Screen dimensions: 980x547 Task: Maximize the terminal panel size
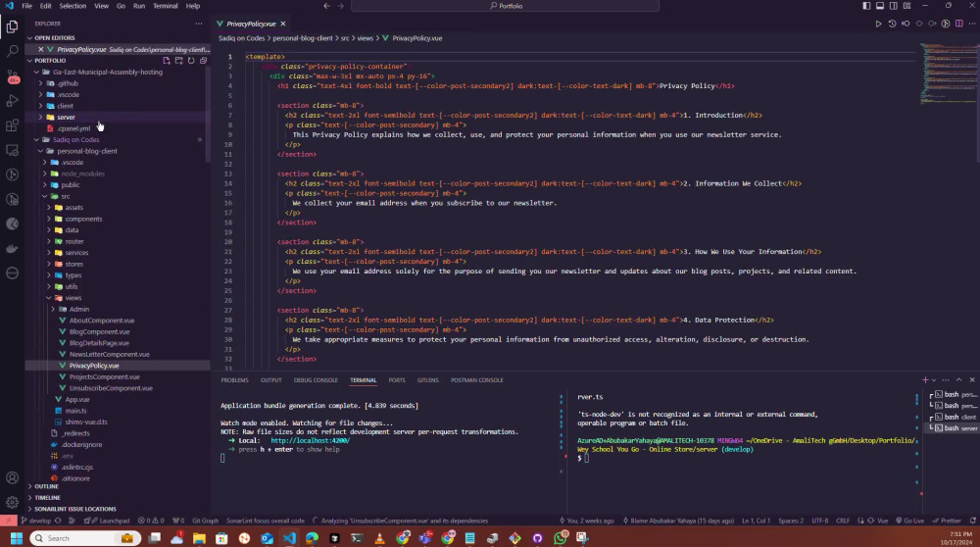(958, 380)
